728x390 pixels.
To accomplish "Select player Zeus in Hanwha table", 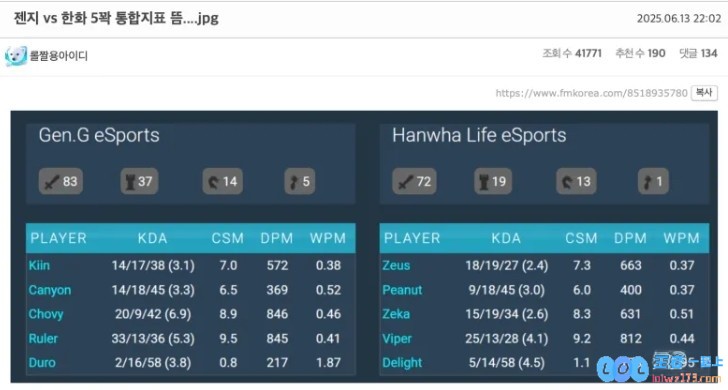I will (396, 266).
